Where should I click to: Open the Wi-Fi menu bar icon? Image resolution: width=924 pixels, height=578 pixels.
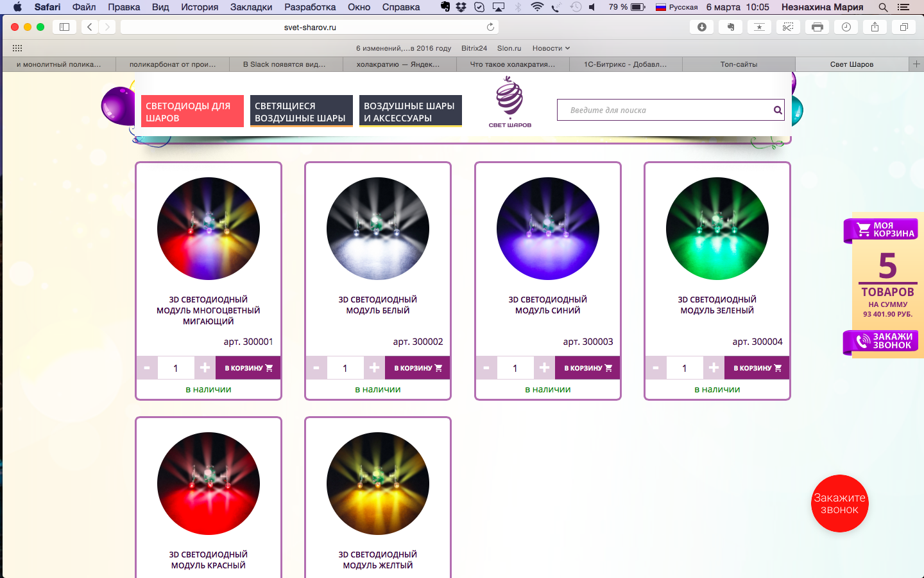[x=537, y=7]
